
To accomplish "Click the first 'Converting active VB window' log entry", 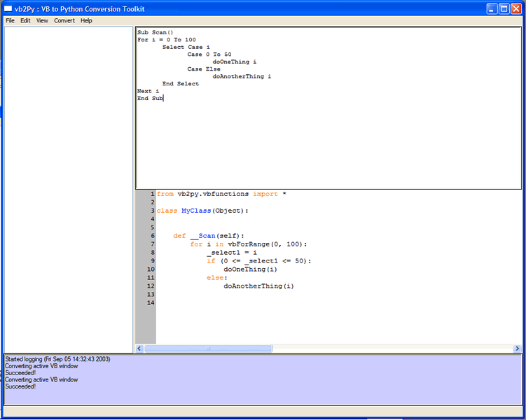I will tap(41, 366).
